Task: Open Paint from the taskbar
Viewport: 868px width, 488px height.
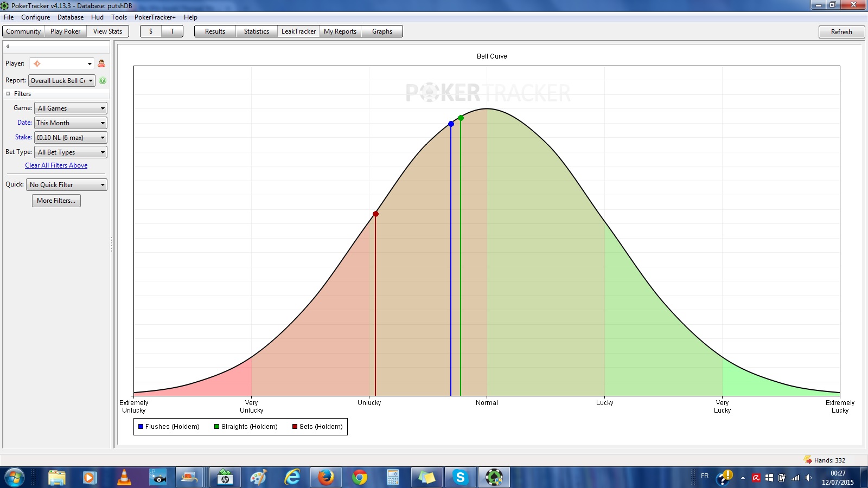Action: click(258, 478)
